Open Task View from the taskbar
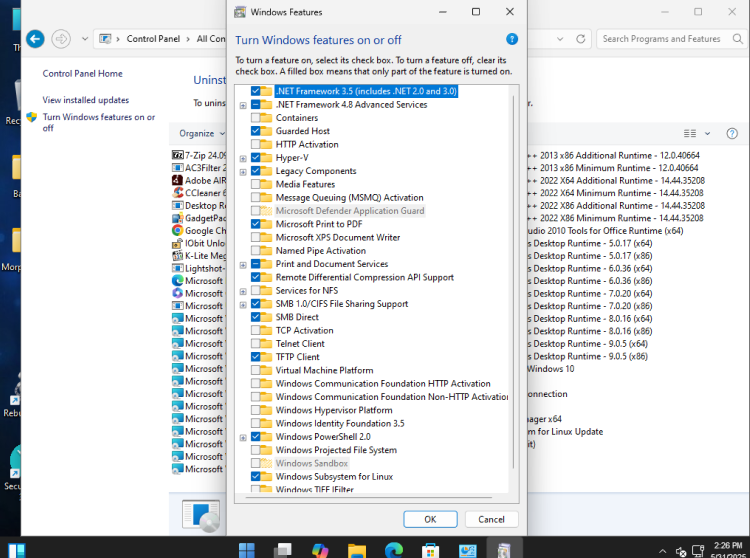This screenshot has width=750, height=558. coord(283,550)
